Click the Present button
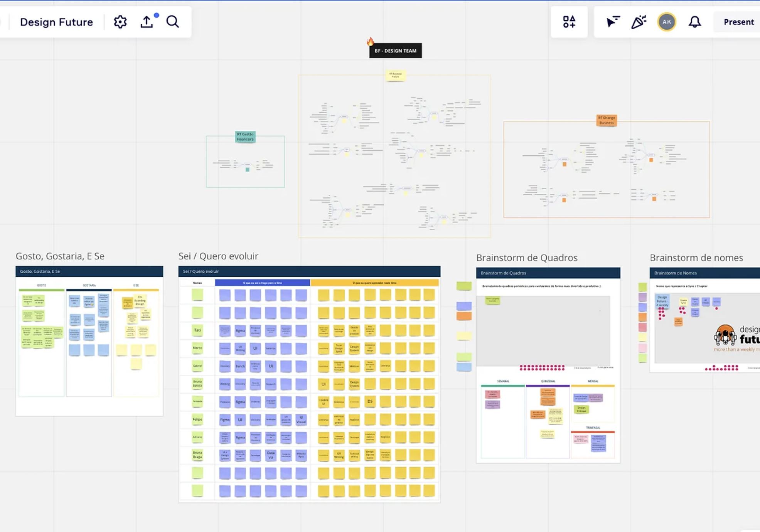The image size is (760, 532). 738,22
